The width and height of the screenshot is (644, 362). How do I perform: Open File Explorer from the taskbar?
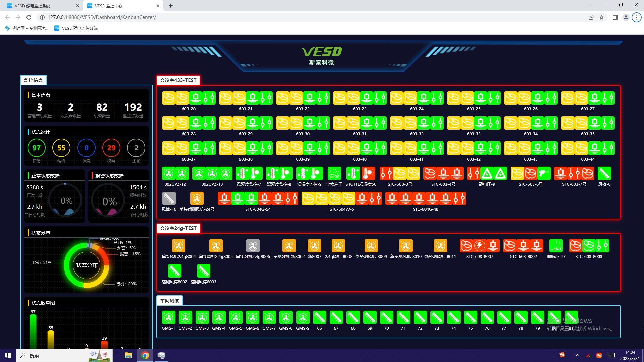coord(128,355)
